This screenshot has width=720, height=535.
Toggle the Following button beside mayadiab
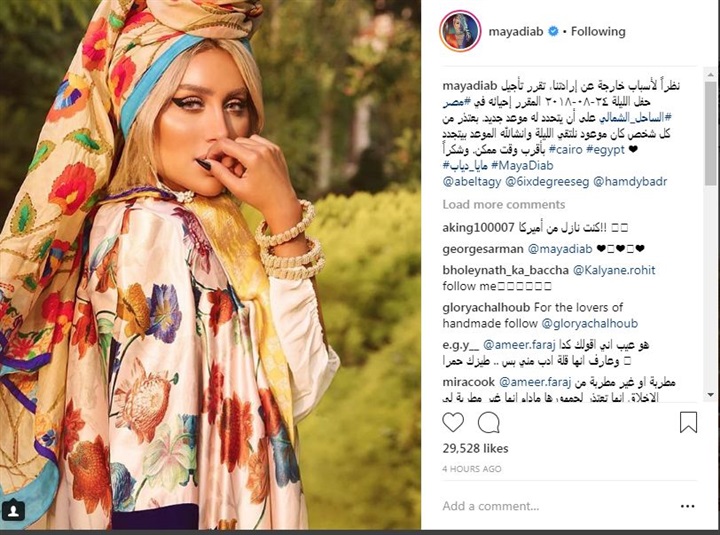point(598,31)
